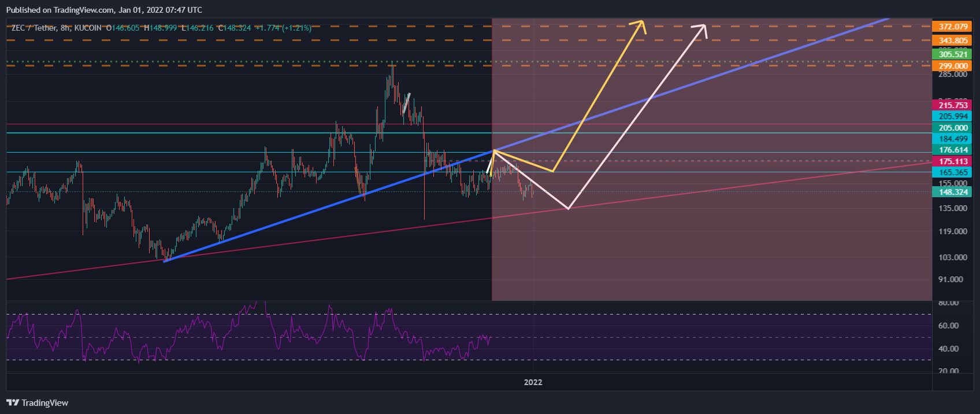Screen dimensions: 980x414
Task: Click the 91.000 price axis value
Action: pyautogui.click(x=951, y=279)
